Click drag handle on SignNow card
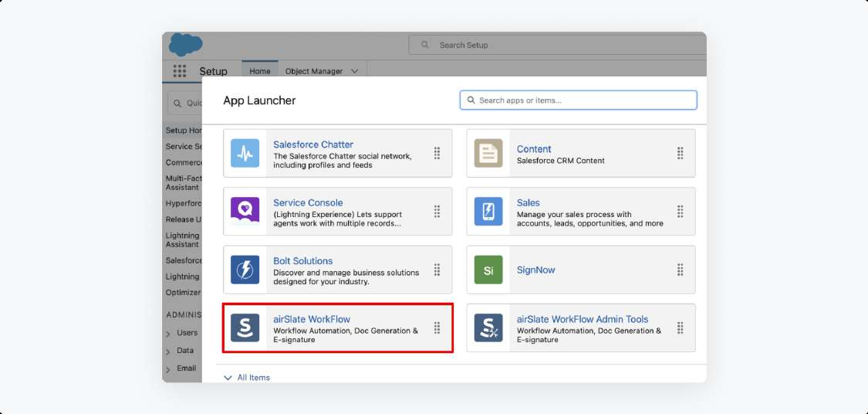The height and width of the screenshot is (414, 868). pos(681,270)
